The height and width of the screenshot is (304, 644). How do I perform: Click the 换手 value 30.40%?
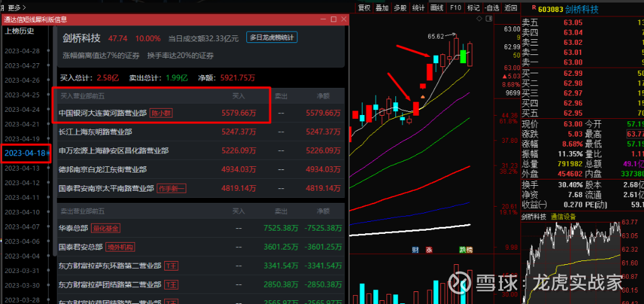pos(570,185)
